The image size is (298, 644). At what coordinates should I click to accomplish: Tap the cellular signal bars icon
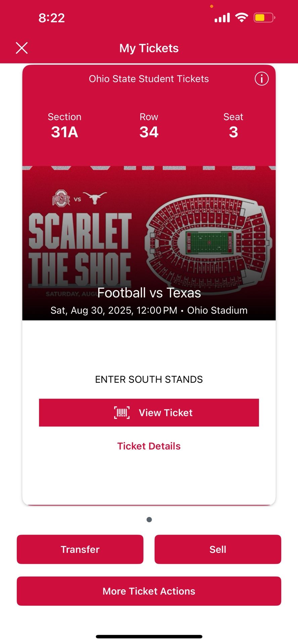222,17
